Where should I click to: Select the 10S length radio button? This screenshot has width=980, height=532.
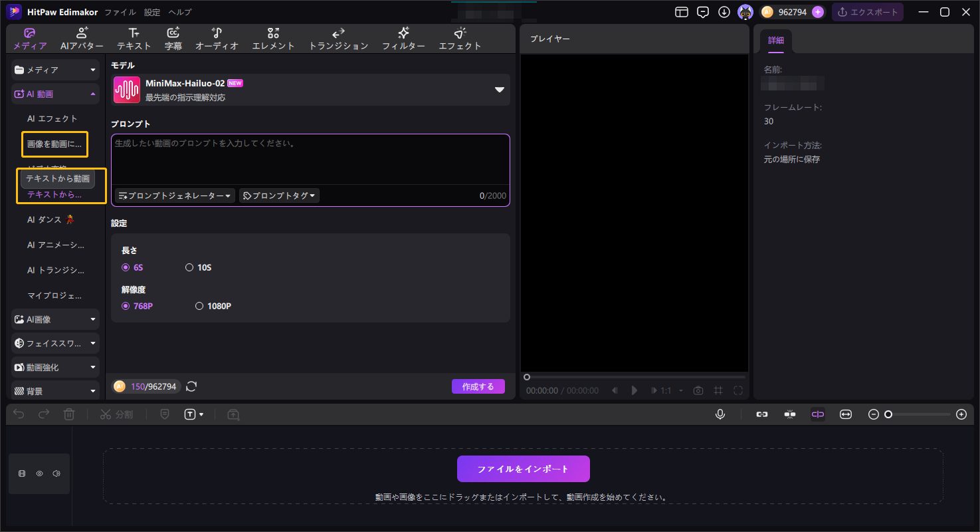tap(189, 267)
